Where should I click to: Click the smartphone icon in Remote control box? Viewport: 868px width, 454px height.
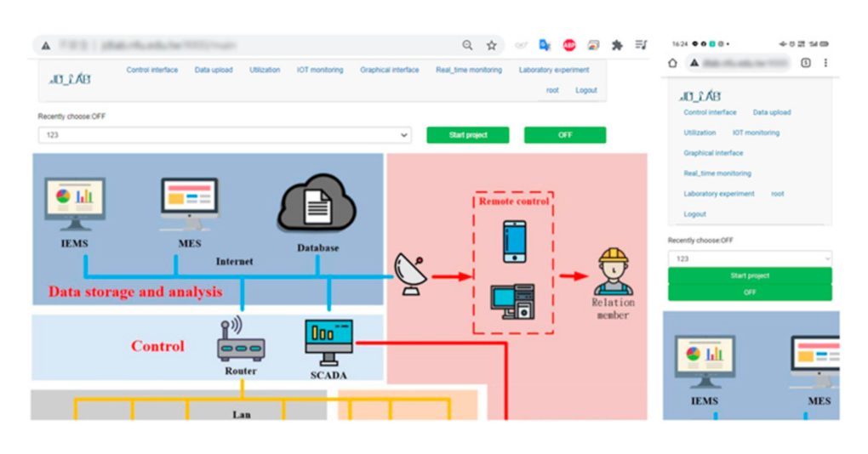[x=514, y=241]
